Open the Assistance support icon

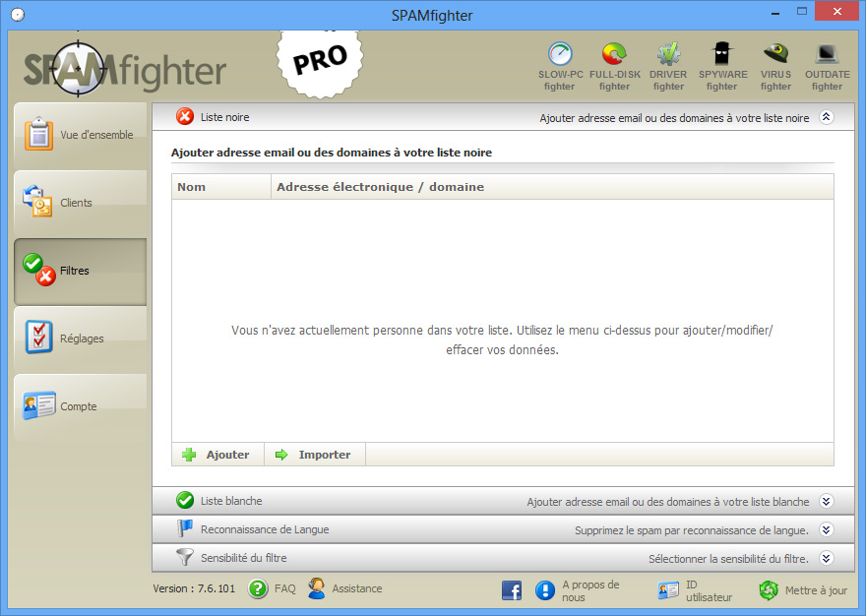(x=317, y=588)
